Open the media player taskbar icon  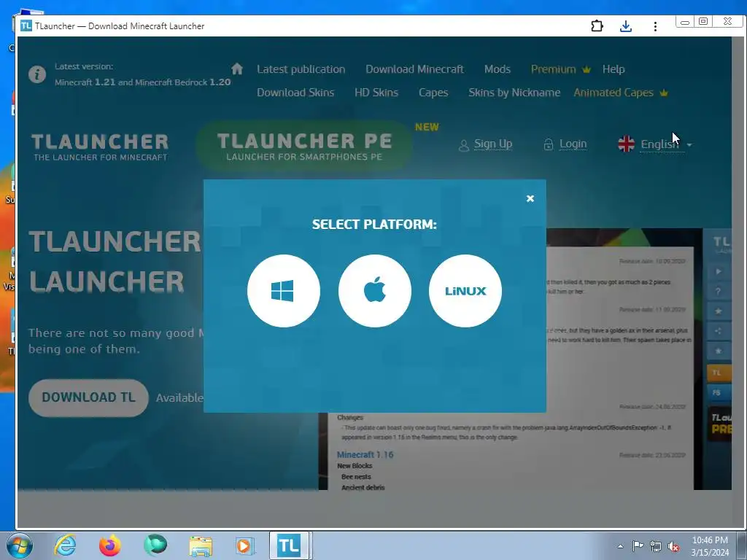click(245, 546)
